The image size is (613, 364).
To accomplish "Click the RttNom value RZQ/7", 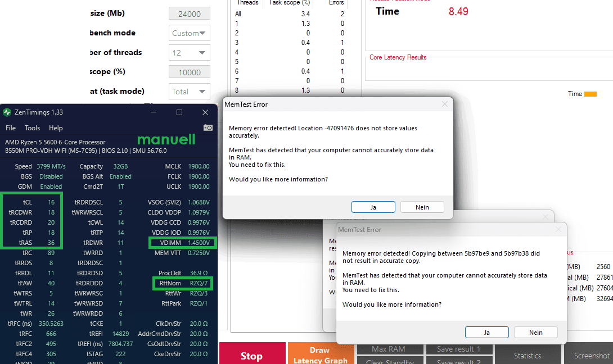I will pos(199,283).
